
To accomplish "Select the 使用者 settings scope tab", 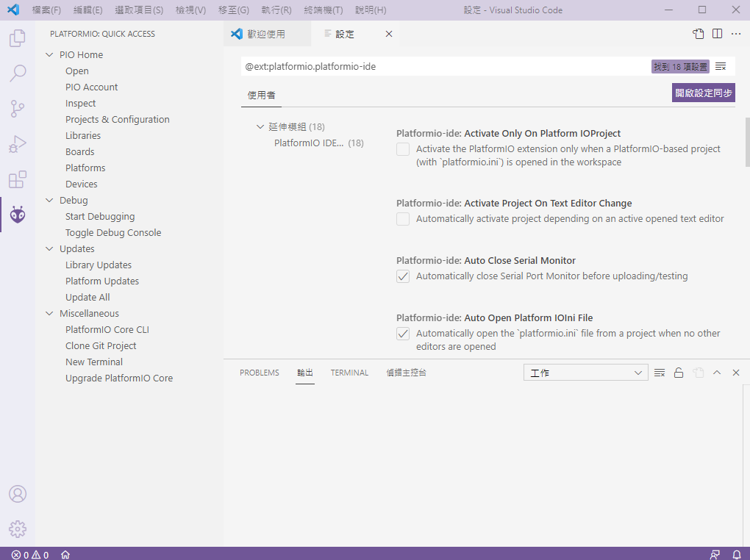I will [x=261, y=95].
